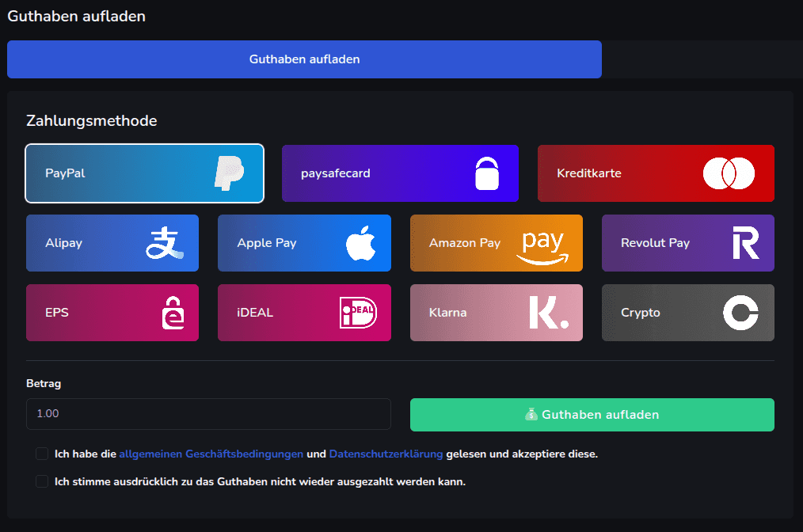The image size is (803, 532).
Task: Choose Amazon Pay for payment
Action: (x=496, y=243)
